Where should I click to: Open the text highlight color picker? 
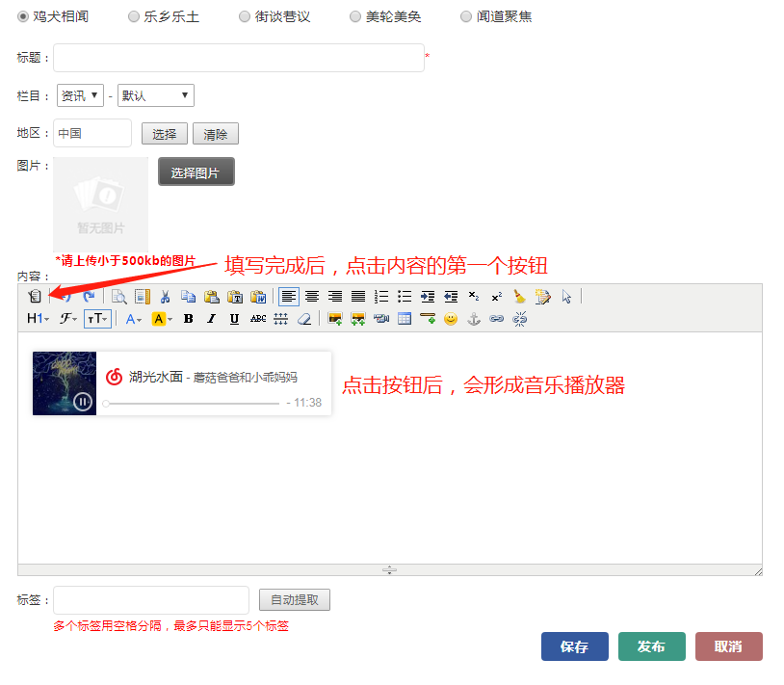coord(161,319)
